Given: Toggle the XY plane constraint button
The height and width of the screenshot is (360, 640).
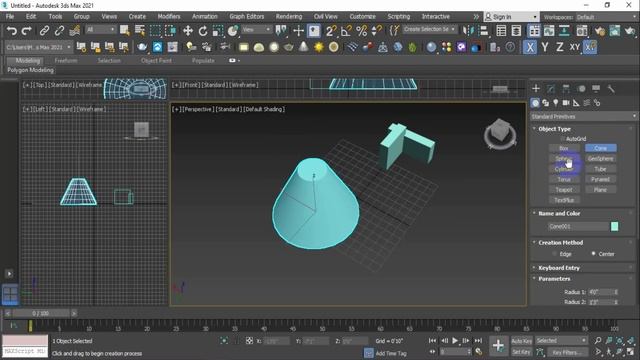Looking at the screenshot, I should (x=575, y=47).
